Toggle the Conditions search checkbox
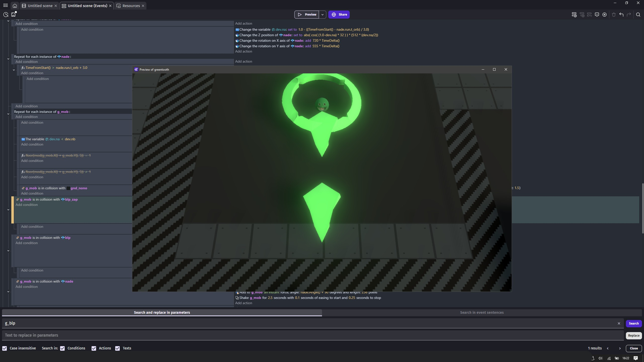The width and height of the screenshot is (644, 362). (62, 348)
